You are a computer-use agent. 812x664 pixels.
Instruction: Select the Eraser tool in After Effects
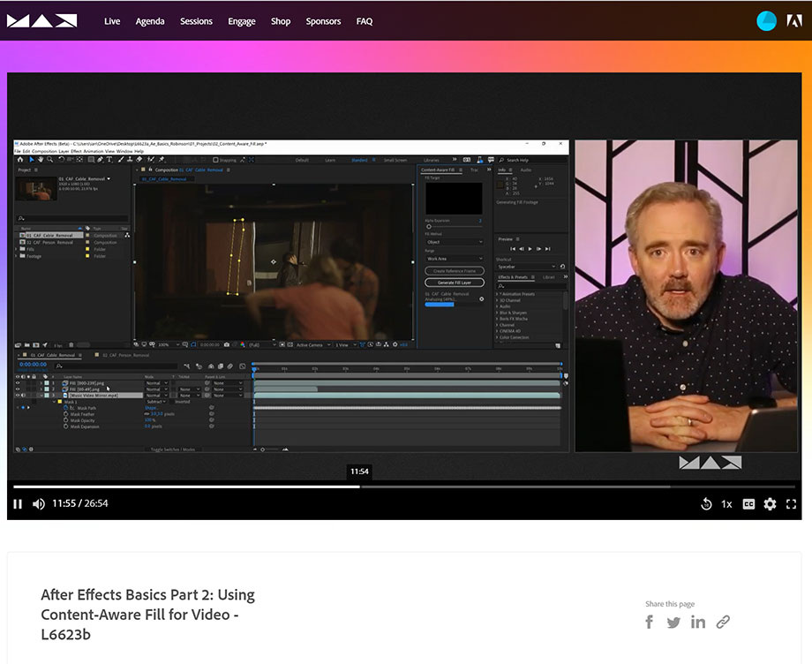[139, 160]
